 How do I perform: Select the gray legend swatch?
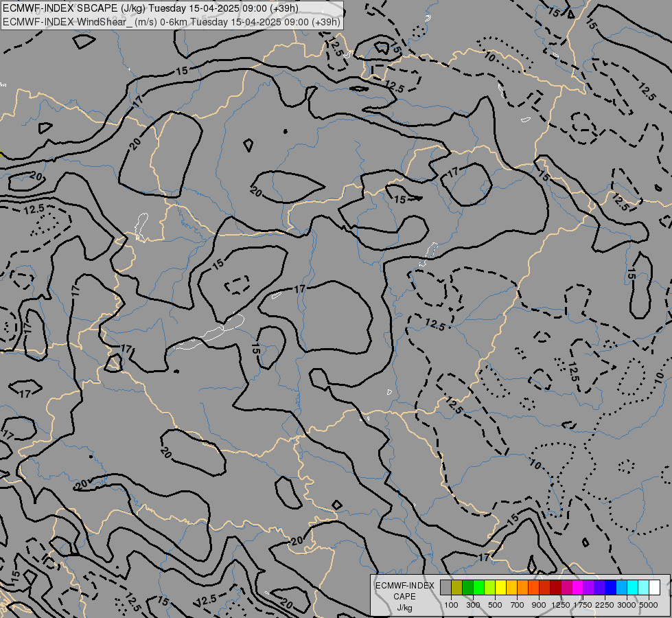445,587
